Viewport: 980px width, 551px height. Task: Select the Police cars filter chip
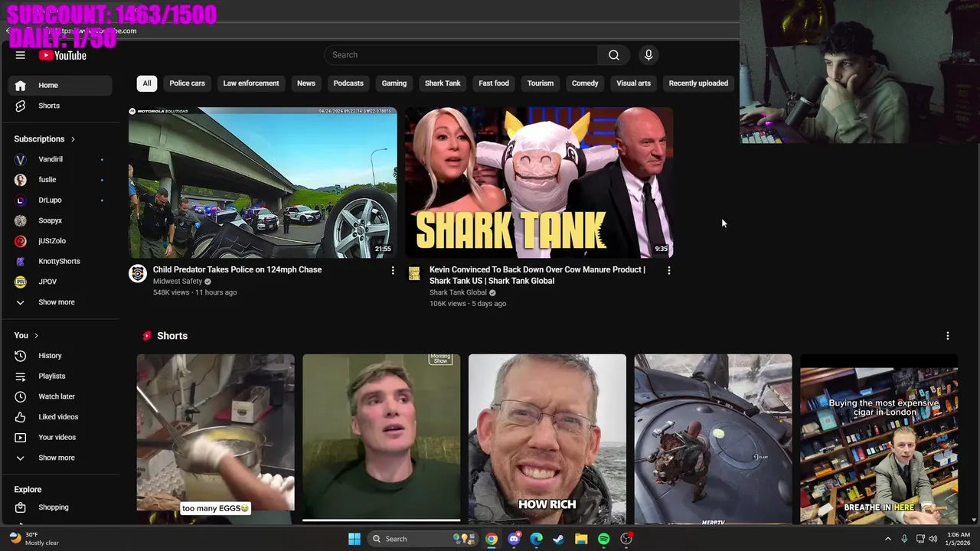pyautogui.click(x=188, y=83)
